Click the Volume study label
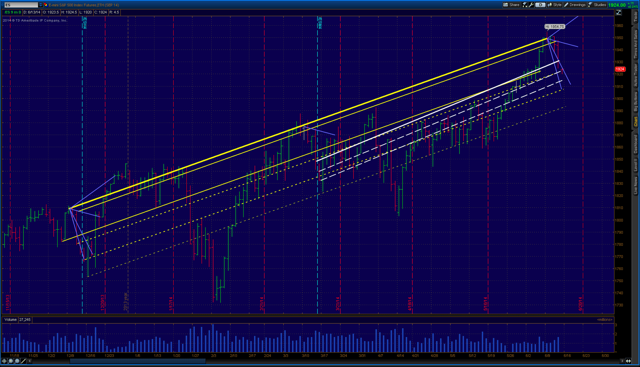The image size is (640, 367). [11, 320]
